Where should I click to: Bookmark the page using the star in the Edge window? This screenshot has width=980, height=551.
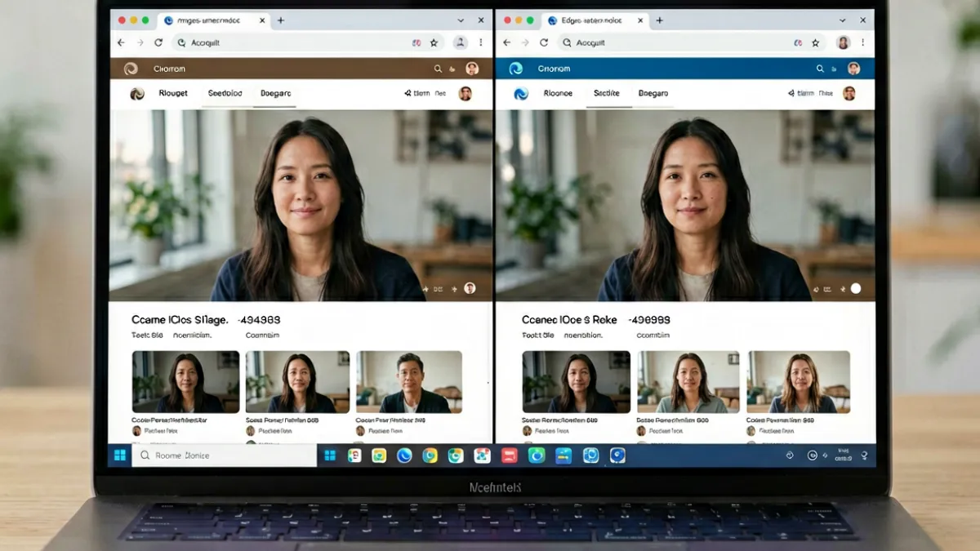tap(816, 42)
